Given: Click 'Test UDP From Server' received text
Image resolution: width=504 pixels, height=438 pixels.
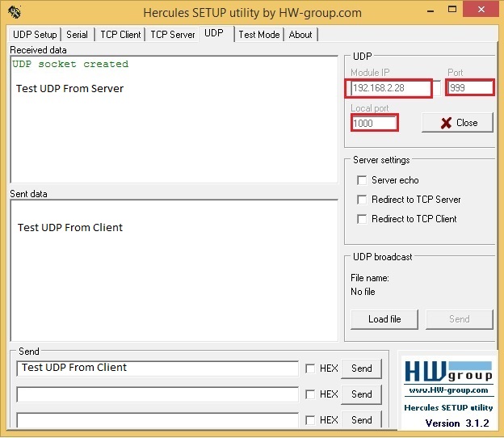Looking at the screenshot, I should (x=69, y=88).
